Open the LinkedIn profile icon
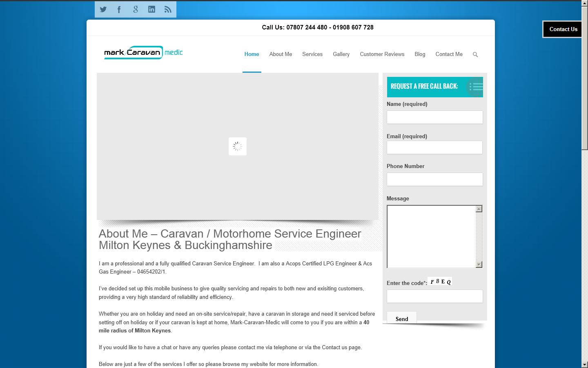 pos(151,9)
